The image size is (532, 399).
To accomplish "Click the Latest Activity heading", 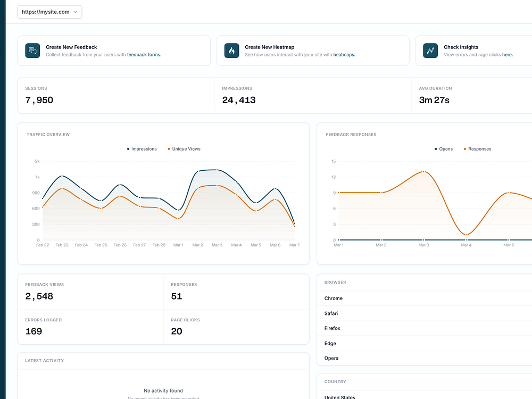I will [x=45, y=361].
